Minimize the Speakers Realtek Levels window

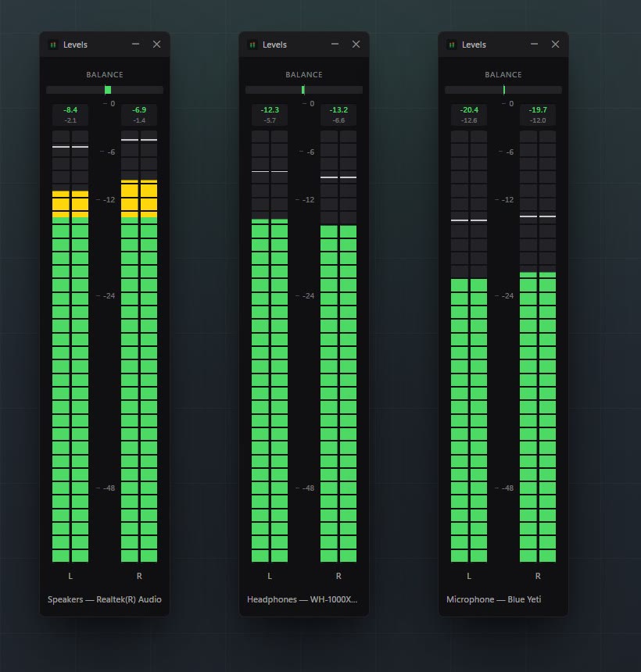tap(135, 44)
